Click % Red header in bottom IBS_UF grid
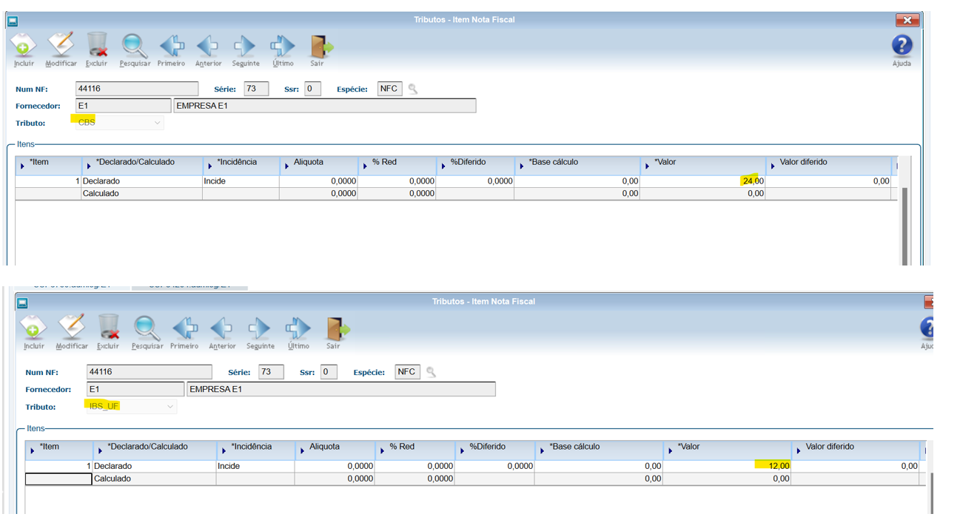The height and width of the screenshot is (531, 980). 415,449
